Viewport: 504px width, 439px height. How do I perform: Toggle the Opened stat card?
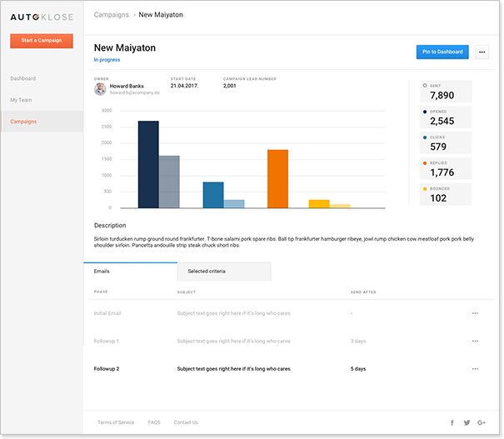447,117
